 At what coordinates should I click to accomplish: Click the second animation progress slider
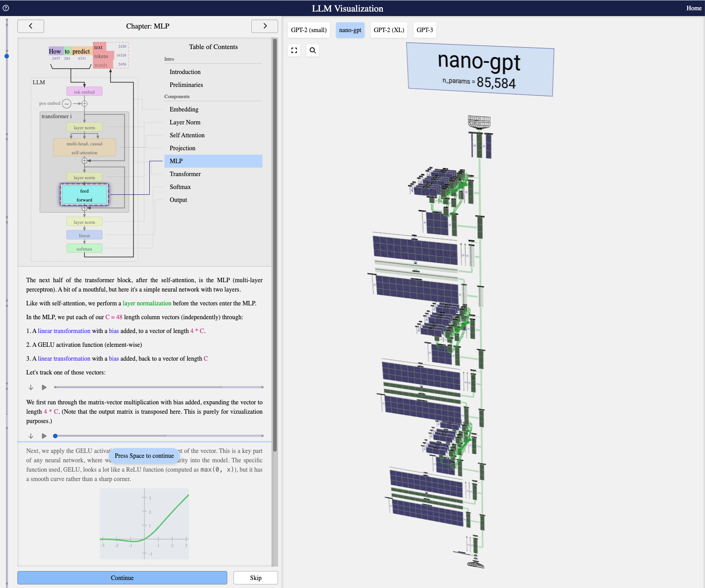159,436
